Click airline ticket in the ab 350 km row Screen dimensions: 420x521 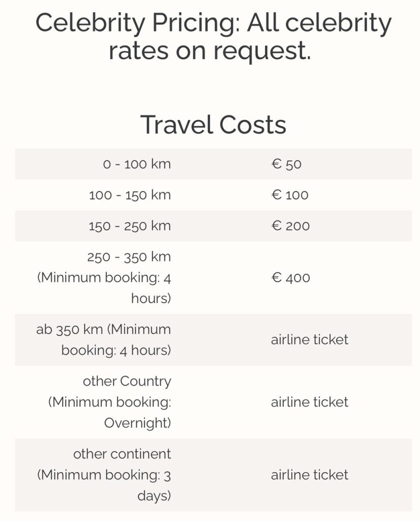pos(310,340)
